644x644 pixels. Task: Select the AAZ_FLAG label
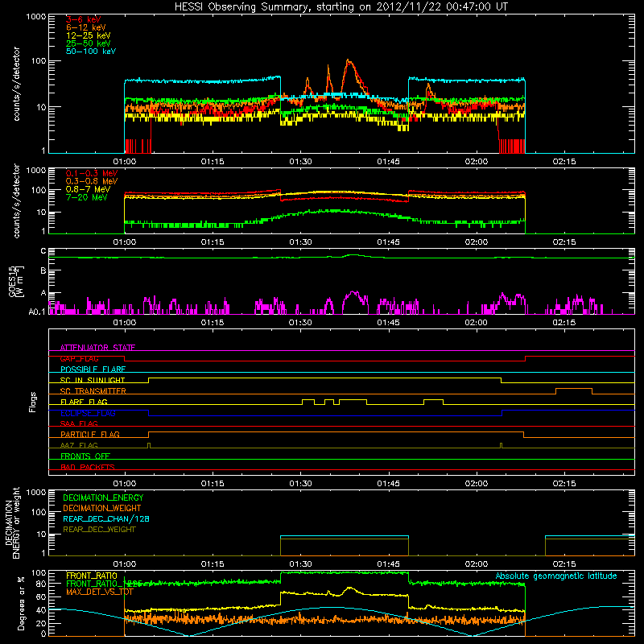(79, 445)
